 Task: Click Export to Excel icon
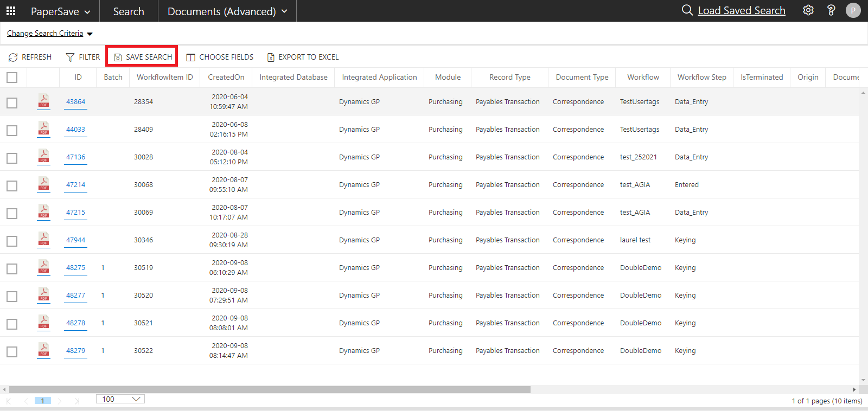point(271,57)
